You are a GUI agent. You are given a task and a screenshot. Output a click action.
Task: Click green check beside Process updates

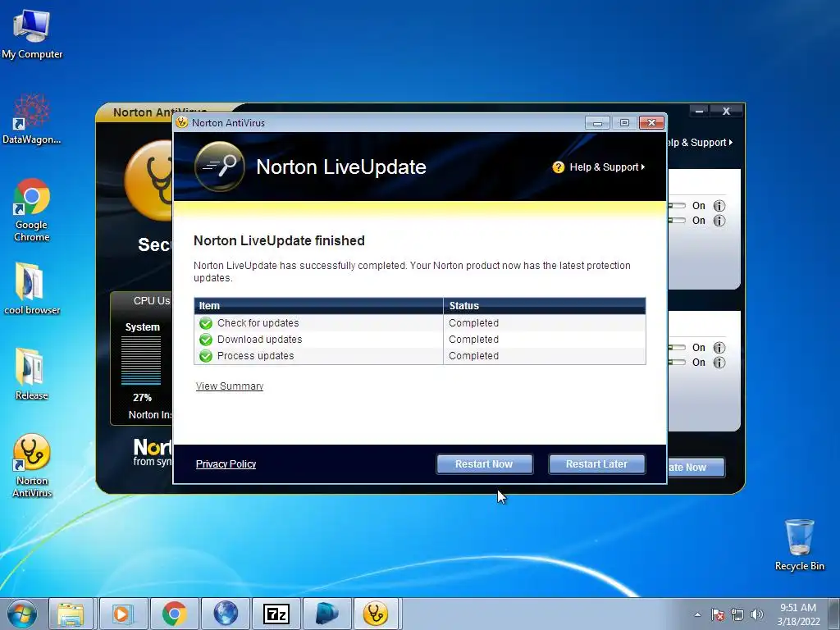[x=206, y=356]
